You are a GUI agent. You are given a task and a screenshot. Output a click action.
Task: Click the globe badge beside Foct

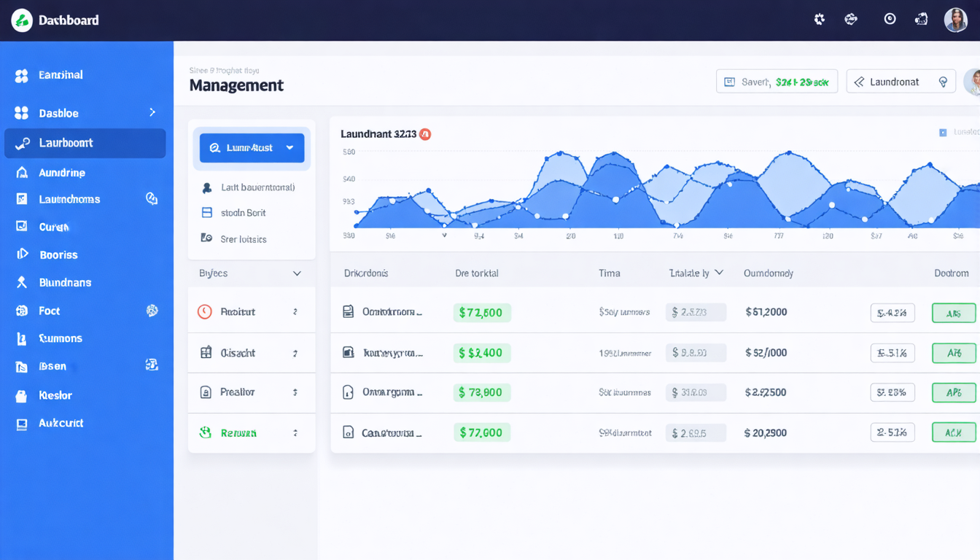tap(152, 311)
